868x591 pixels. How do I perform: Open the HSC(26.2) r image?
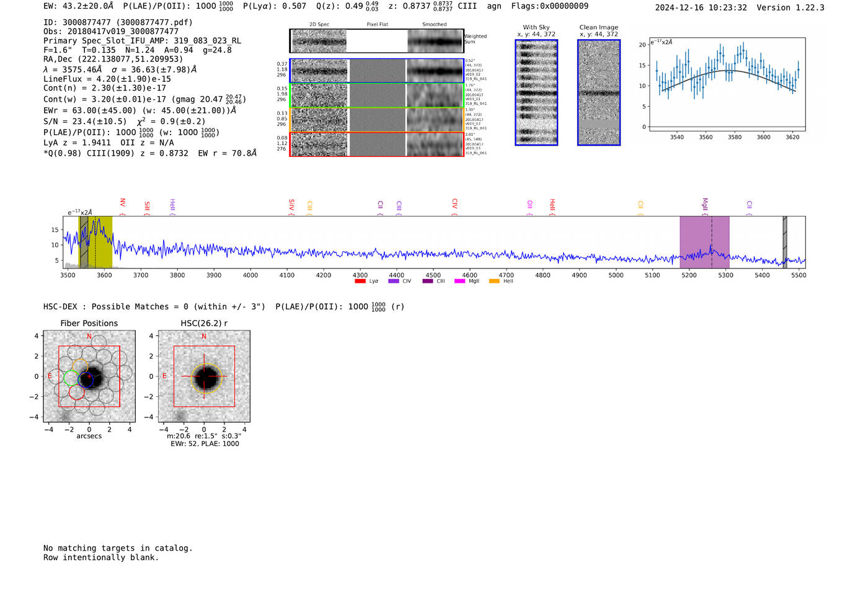click(204, 376)
